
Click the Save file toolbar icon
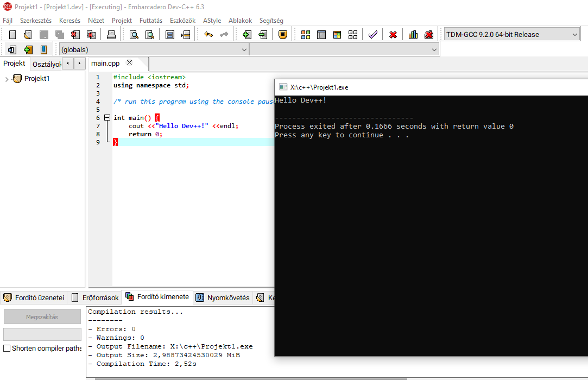click(44, 35)
